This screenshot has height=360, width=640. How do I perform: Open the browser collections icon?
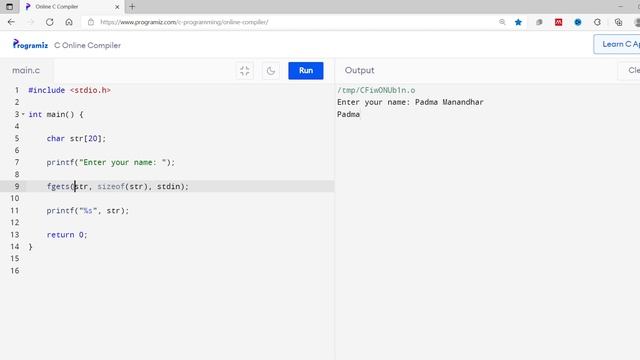618,22
